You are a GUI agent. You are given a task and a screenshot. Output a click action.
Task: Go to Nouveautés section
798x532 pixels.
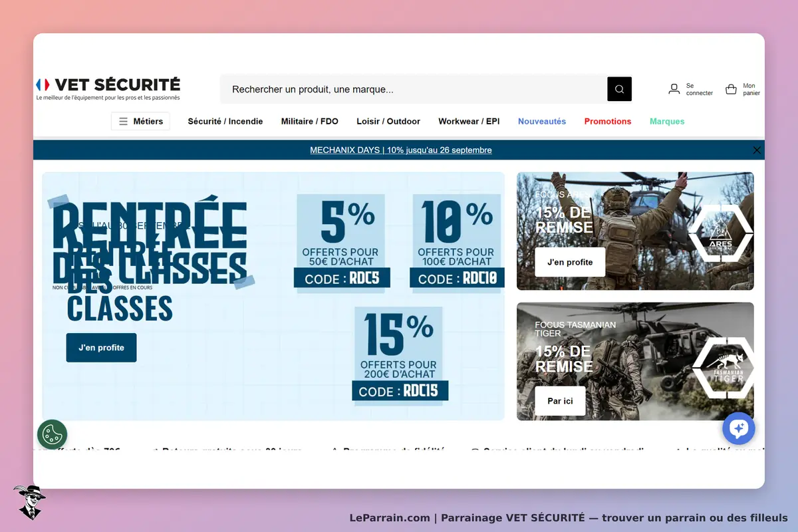tap(542, 122)
